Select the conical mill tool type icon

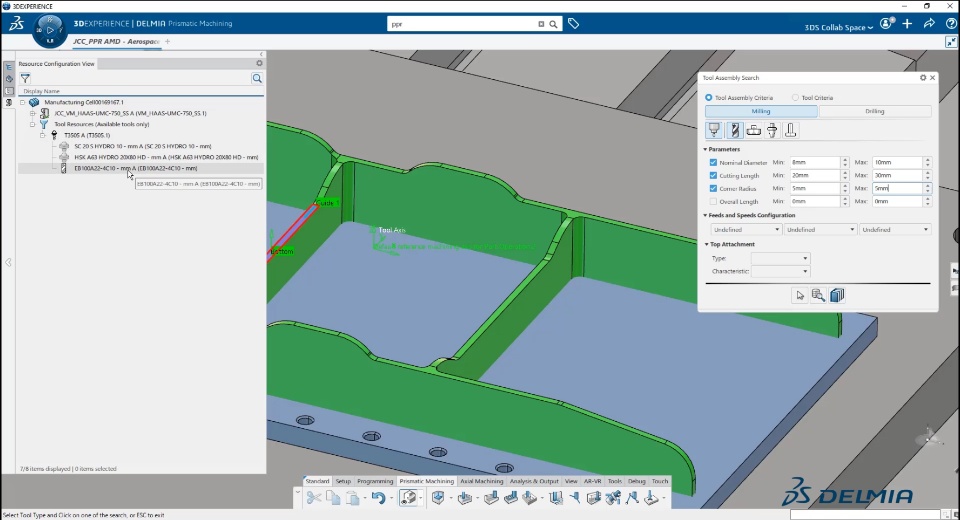coord(772,130)
